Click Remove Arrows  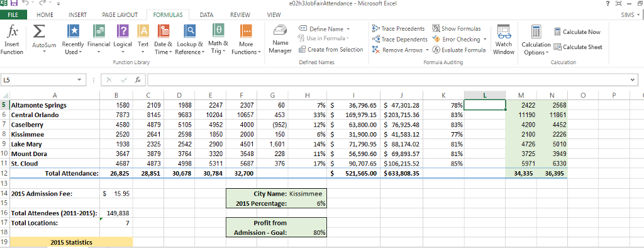pos(397,50)
